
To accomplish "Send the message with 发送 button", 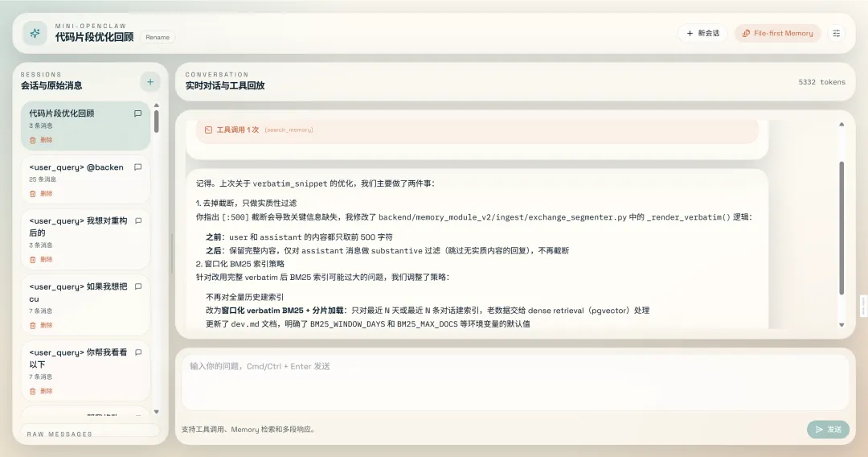I will [x=828, y=430].
